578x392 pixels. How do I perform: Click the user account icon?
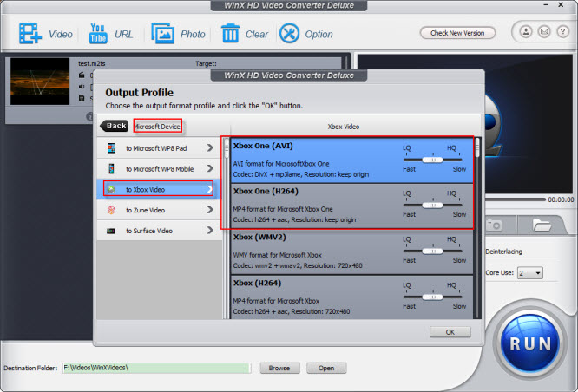pyautogui.click(x=526, y=32)
